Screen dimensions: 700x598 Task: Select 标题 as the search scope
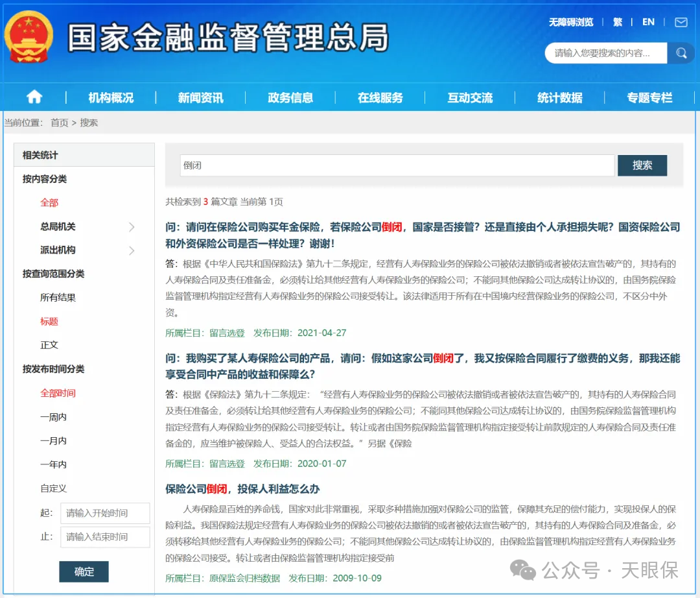click(50, 321)
